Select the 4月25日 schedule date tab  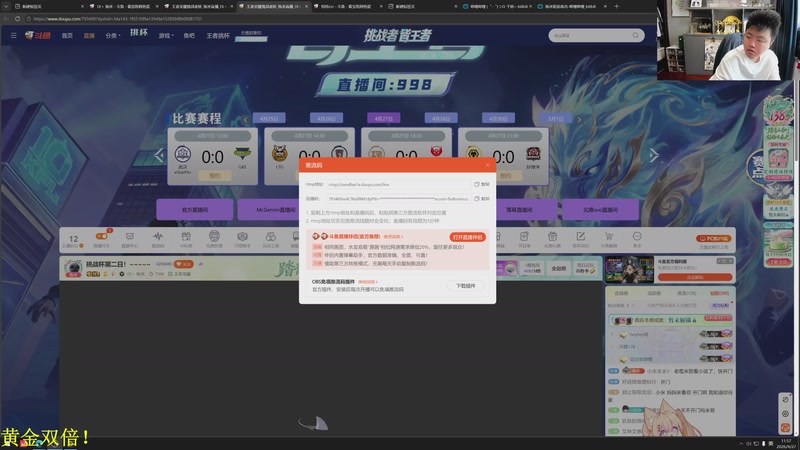[269, 118]
